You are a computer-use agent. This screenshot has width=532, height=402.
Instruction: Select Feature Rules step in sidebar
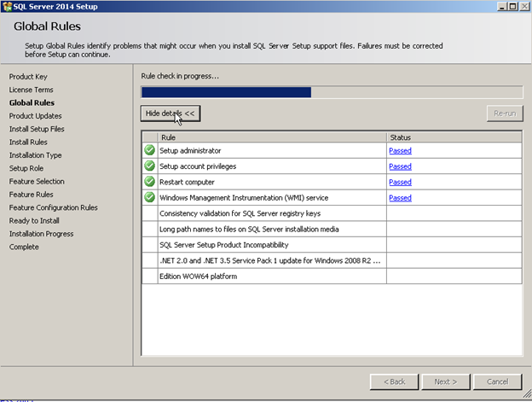(x=32, y=195)
